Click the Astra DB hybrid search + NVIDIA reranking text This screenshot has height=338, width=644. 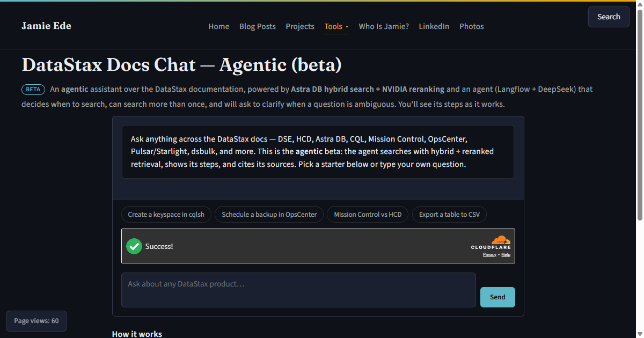click(367, 89)
